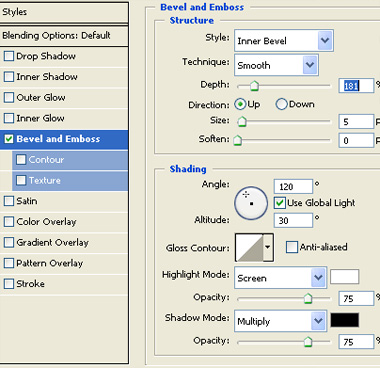Select the Stroke effect row label
The image size is (380, 368).
point(30,283)
